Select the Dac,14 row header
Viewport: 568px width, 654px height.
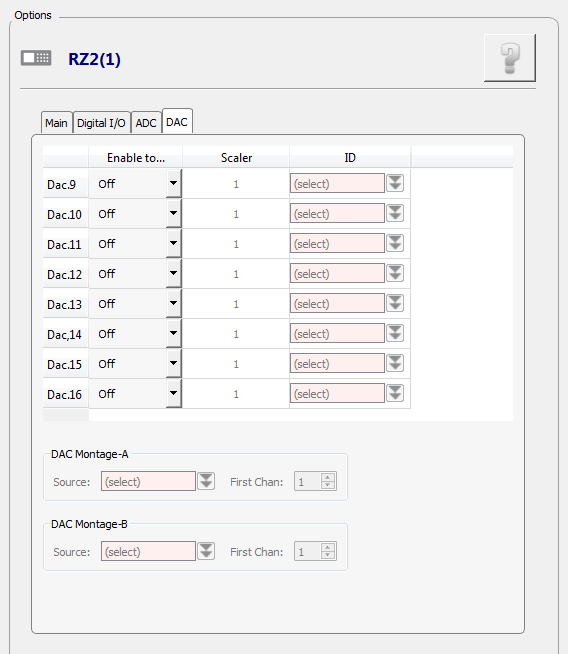click(65, 334)
